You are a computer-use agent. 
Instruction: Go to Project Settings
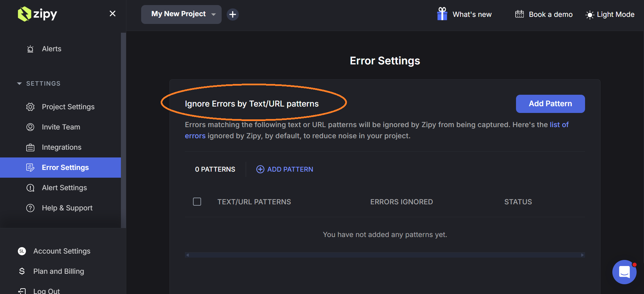(x=68, y=107)
